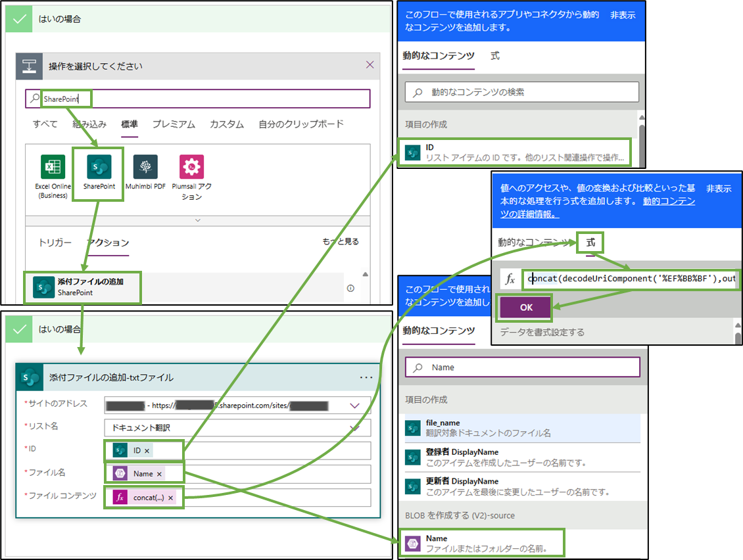The width and height of the screenshot is (743, 560).
Task: Remove the ID token from ID field
Action: click(147, 451)
